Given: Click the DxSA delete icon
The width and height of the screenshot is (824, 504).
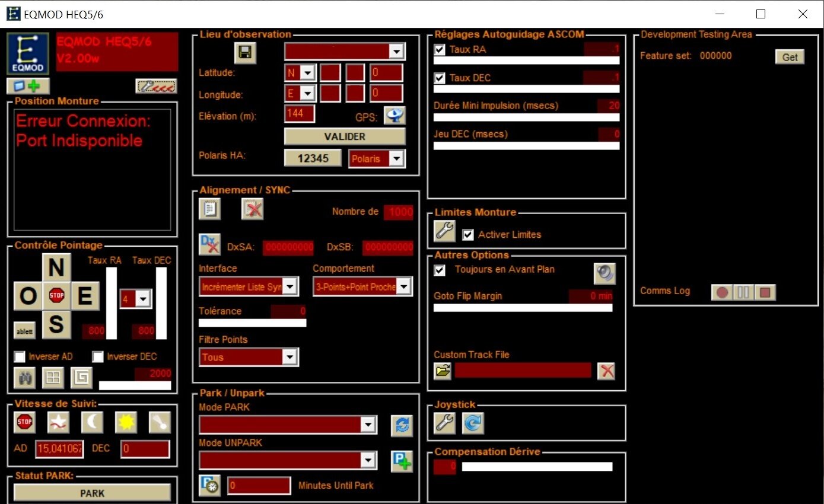Looking at the screenshot, I should pos(209,244).
